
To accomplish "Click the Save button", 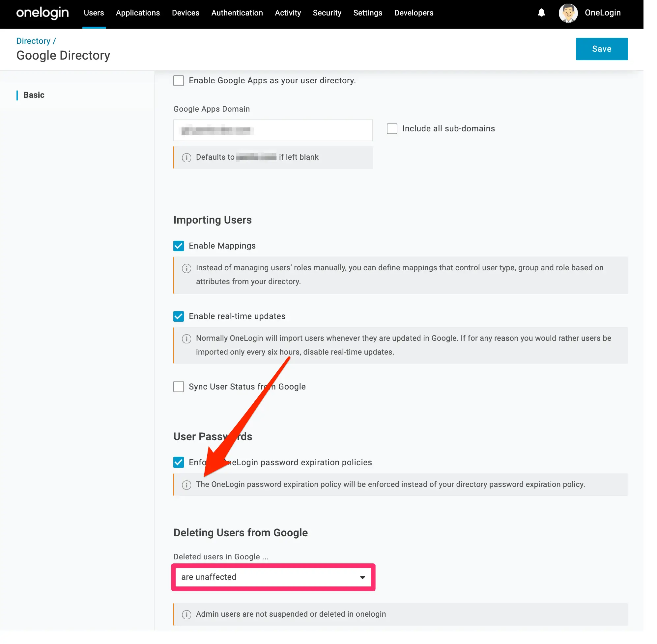I will [x=602, y=49].
